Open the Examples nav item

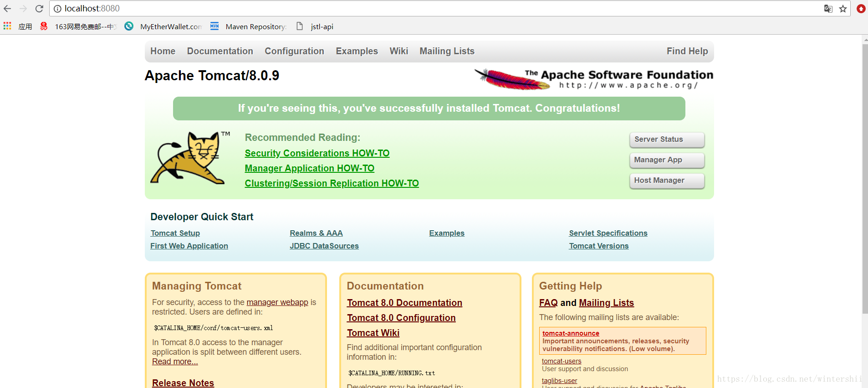click(x=357, y=51)
